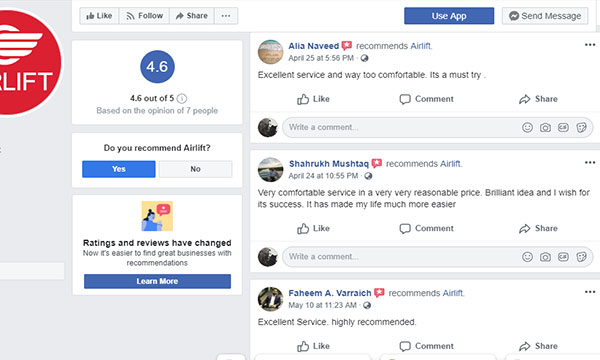
Task: Follow the Airlift page
Action: coord(144,16)
